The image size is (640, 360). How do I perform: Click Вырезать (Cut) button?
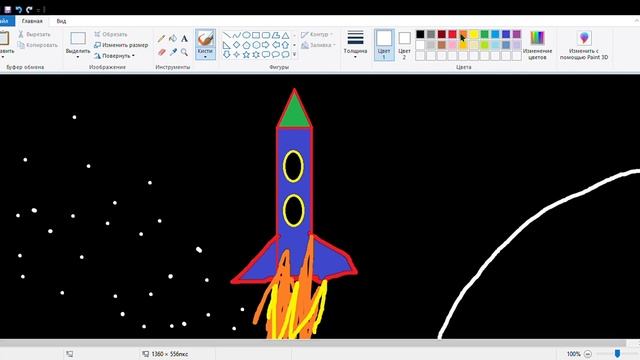point(34,35)
